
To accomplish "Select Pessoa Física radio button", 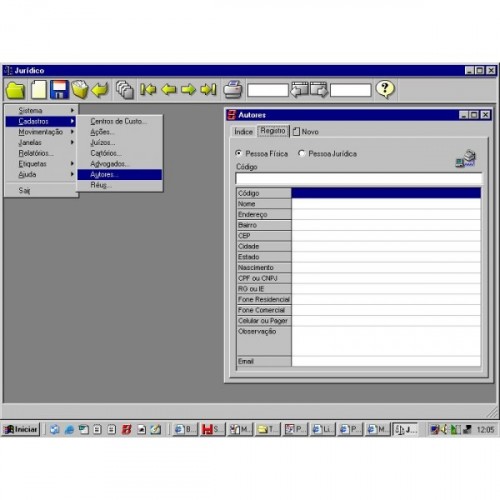I will (238, 153).
